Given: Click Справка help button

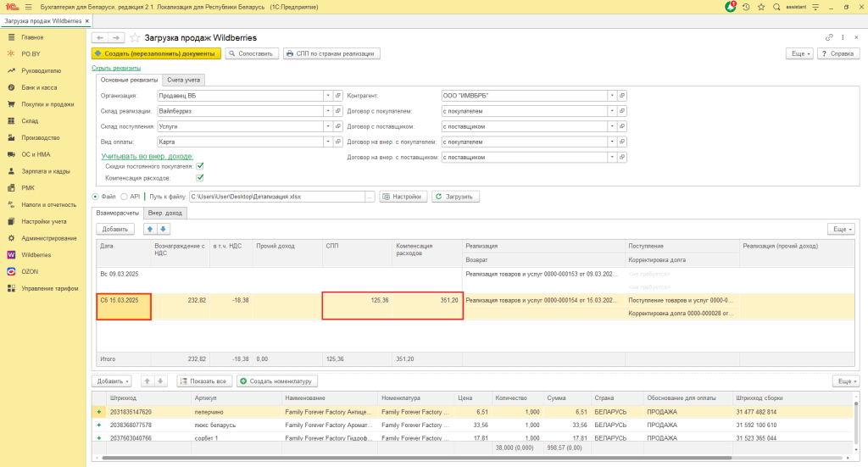Looking at the screenshot, I should point(838,53).
